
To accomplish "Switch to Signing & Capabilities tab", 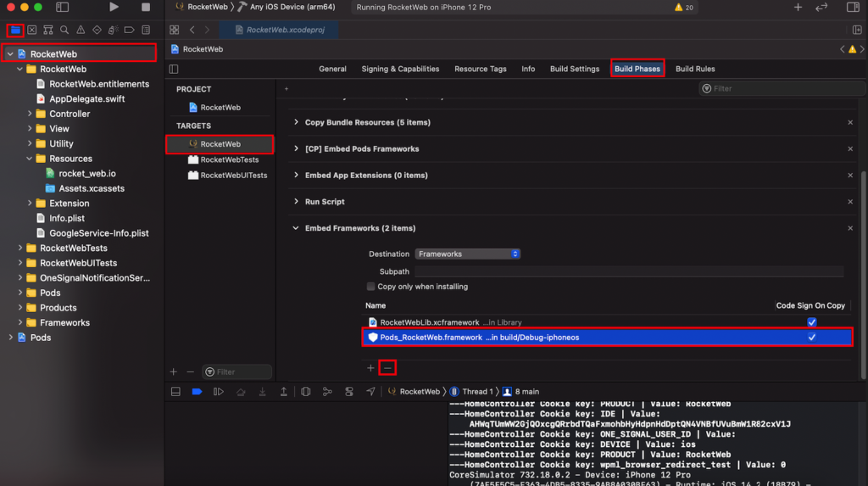I will tap(400, 70).
